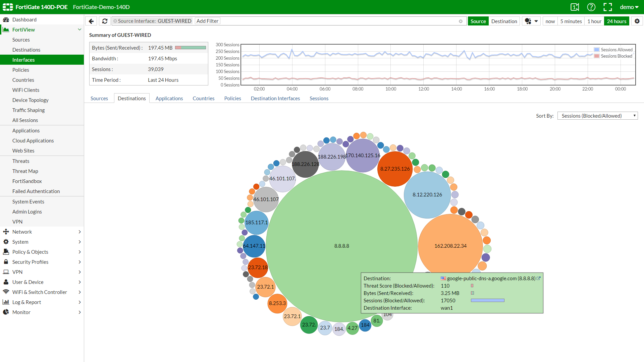Click the 162.208.22.34 bubble
This screenshot has width=644, height=362.
click(x=450, y=246)
